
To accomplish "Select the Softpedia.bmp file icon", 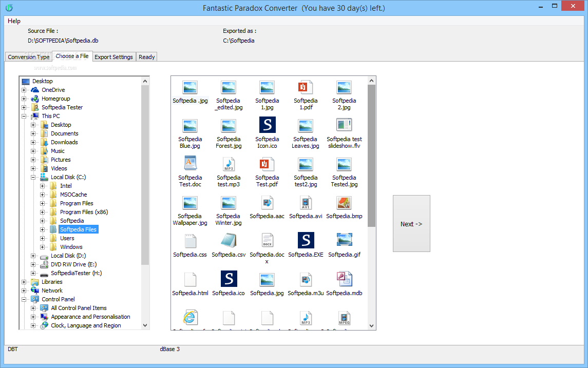I will point(344,203).
